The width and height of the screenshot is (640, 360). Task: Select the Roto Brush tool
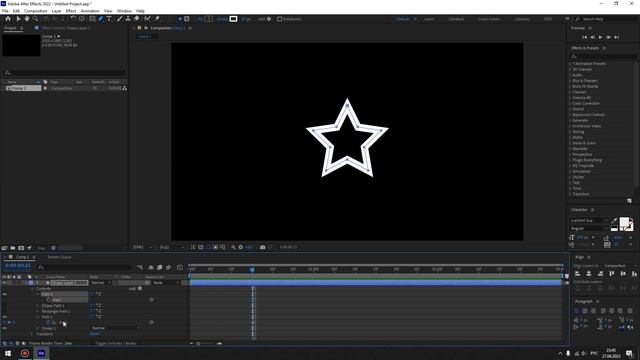pos(147,19)
